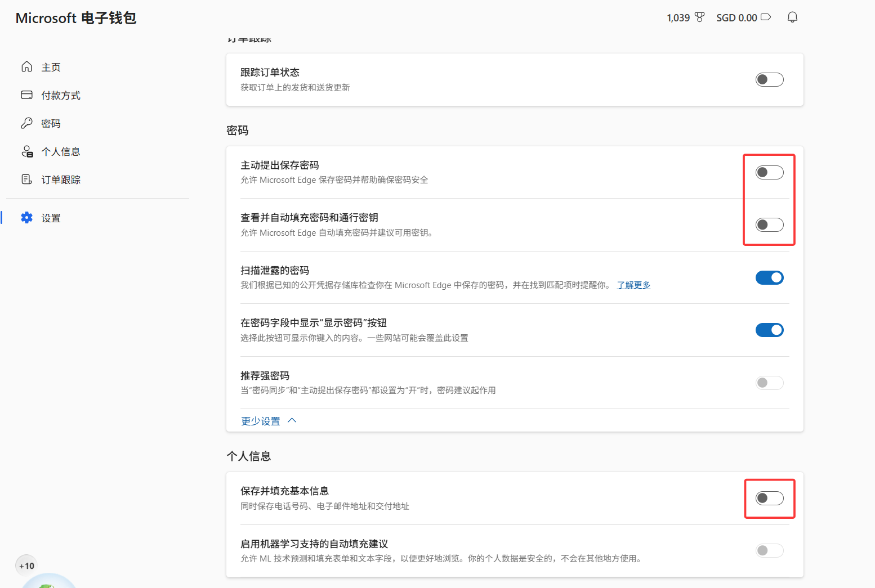Open the 了解更多 link
This screenshot has width=875, height=588.
click(x=633, y=285)
